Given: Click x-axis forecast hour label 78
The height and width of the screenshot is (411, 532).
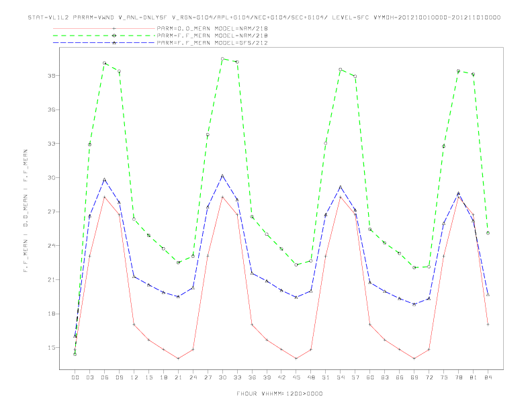Looking at the screenshot, I should pyautogui.click(x=458, y=377).
